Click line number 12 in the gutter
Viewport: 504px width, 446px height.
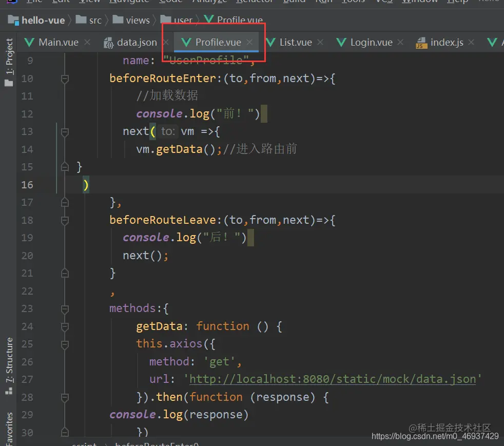pyautogui.click(x=27, y=114)
